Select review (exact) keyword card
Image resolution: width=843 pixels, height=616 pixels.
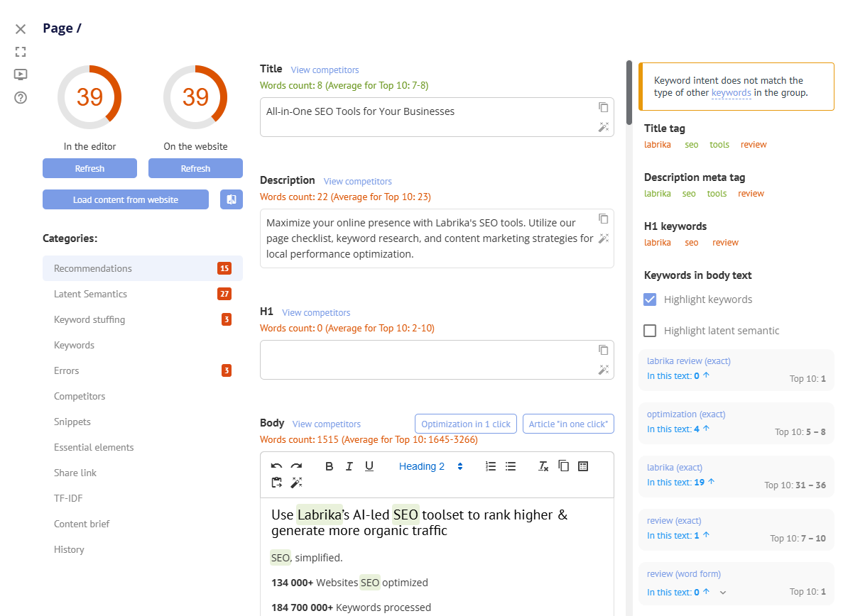click(736, 529)
